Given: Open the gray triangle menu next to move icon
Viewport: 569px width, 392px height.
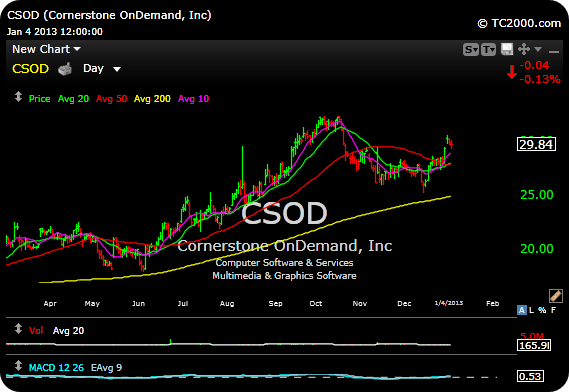Looking at the screenshot, I should 538,49.
